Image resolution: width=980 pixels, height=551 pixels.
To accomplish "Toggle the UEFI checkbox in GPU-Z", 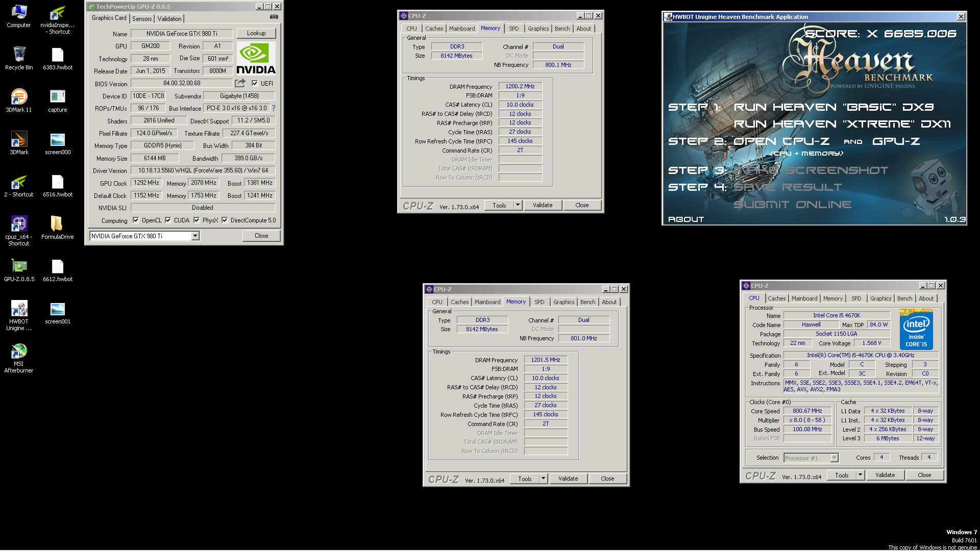I will (x=255, y=83).
